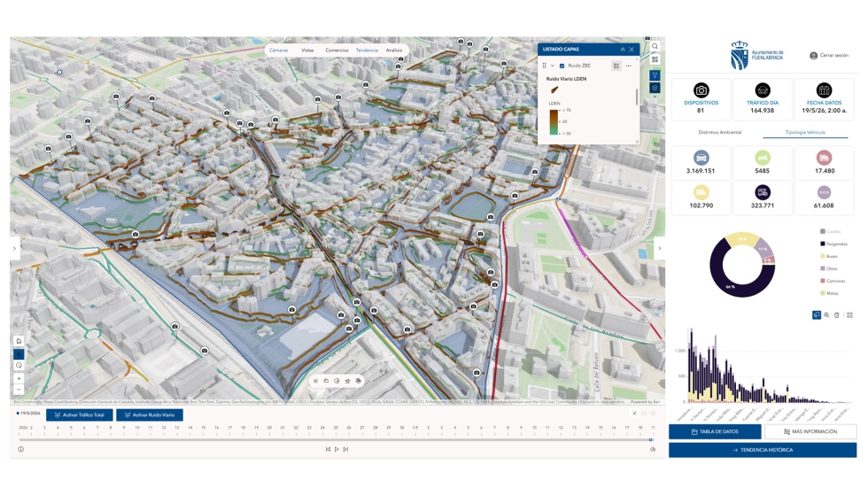Toggle Furgonetas legend entry
The height and width of the screenshot is (496, 868).
(x=833, y=244)
